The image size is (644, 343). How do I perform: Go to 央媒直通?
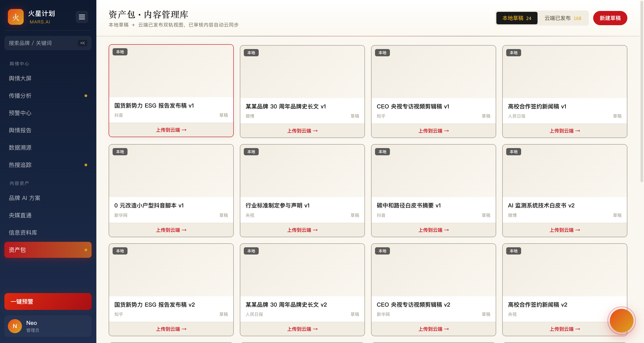(48, 215)
